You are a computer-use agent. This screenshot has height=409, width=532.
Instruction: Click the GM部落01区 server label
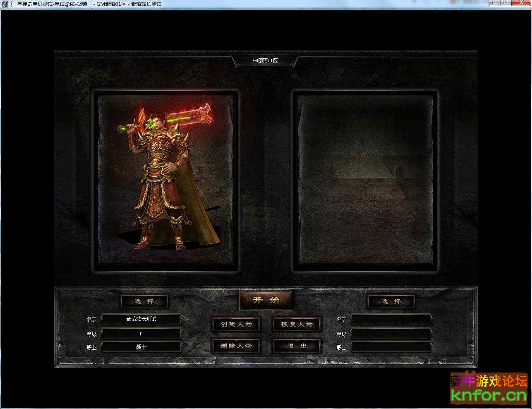pyautogui.click(x=265, y=60)
